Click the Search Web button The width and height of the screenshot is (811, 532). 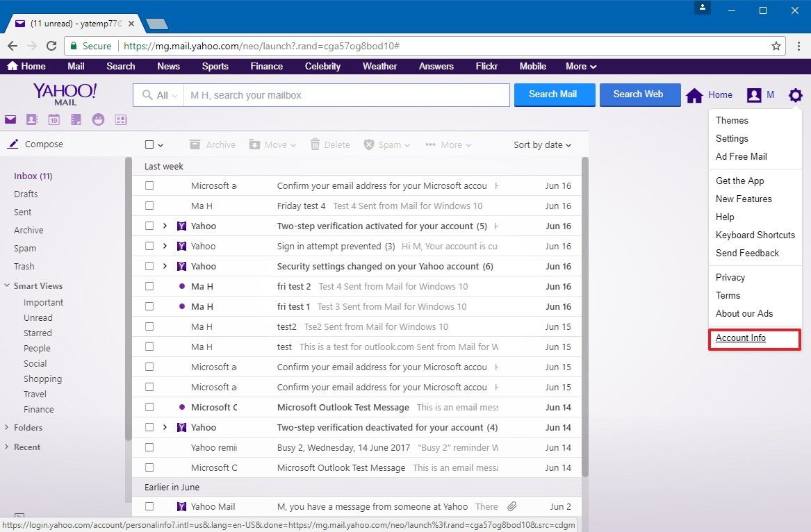(640, 94)
